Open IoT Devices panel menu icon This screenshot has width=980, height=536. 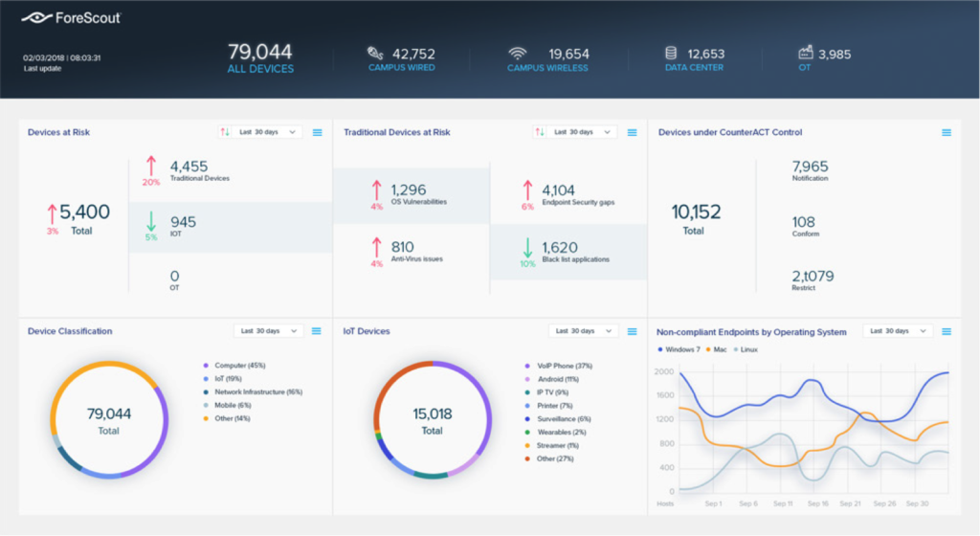point(632,331)
